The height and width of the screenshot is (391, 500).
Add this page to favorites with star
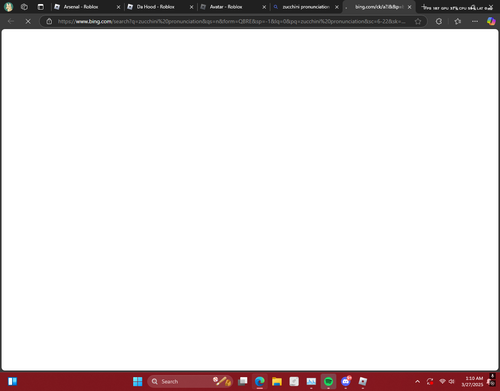coord(418,21)
